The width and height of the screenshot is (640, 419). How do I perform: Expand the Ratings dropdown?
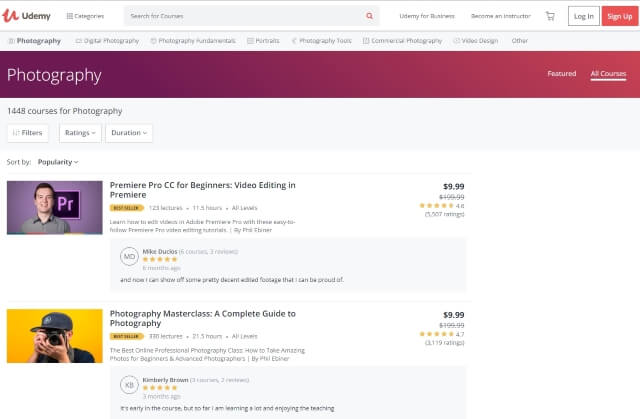pyautogui.click(x=80, y=133)
